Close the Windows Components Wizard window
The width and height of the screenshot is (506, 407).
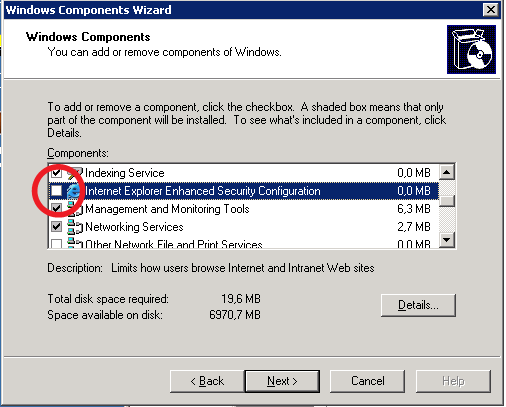491,10
